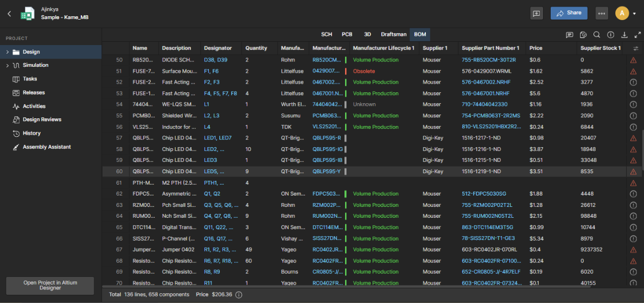The image size is (644, 303).
Task: Open Releases in the sidebar
Action: pyautogui.click(x=34, y=92)
